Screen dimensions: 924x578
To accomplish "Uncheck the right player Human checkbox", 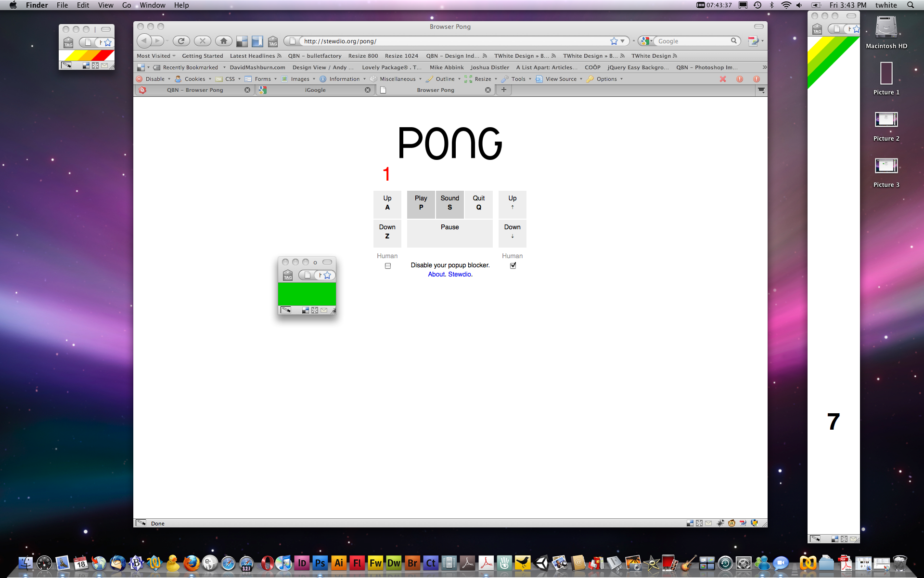I will [513, 265].
